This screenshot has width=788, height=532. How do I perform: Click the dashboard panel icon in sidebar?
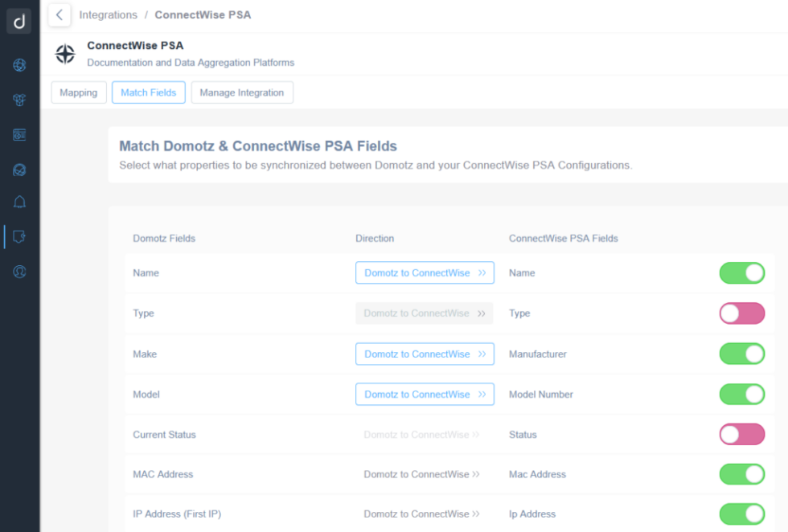pos(19,134)
